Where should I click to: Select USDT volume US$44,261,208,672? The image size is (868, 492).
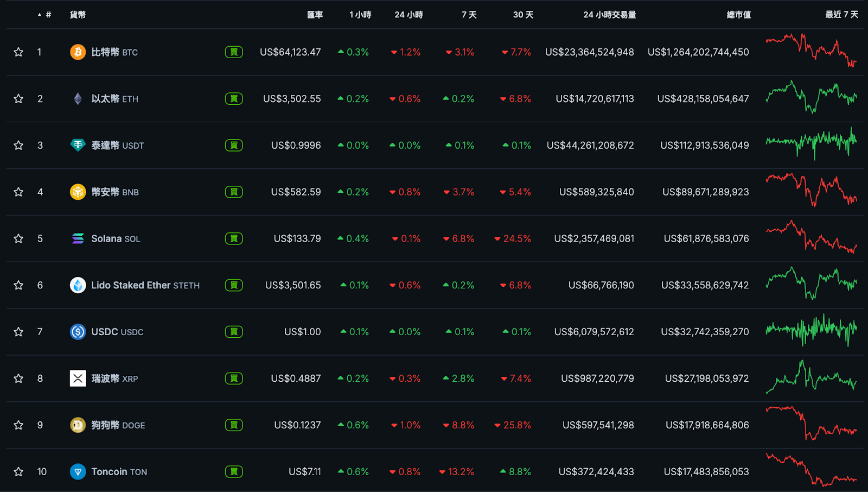590,146
